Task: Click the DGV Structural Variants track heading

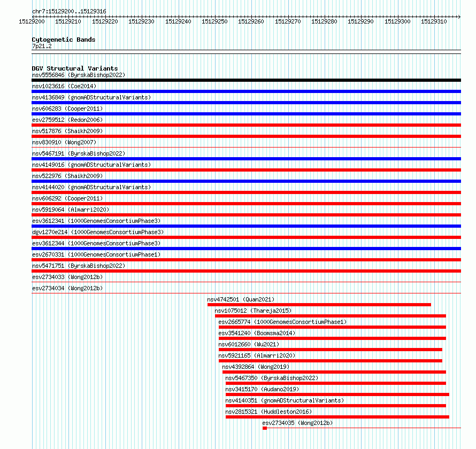Action: (75, 68)
